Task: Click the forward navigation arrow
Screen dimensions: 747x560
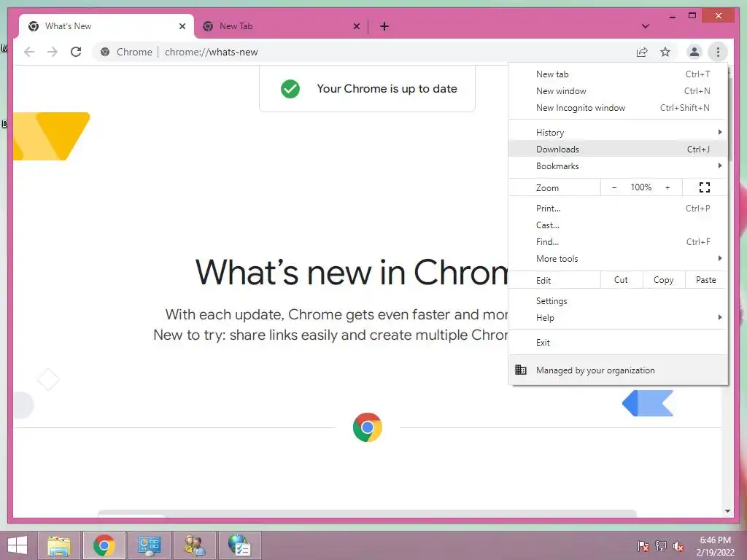Action: [x=53, y=52]
